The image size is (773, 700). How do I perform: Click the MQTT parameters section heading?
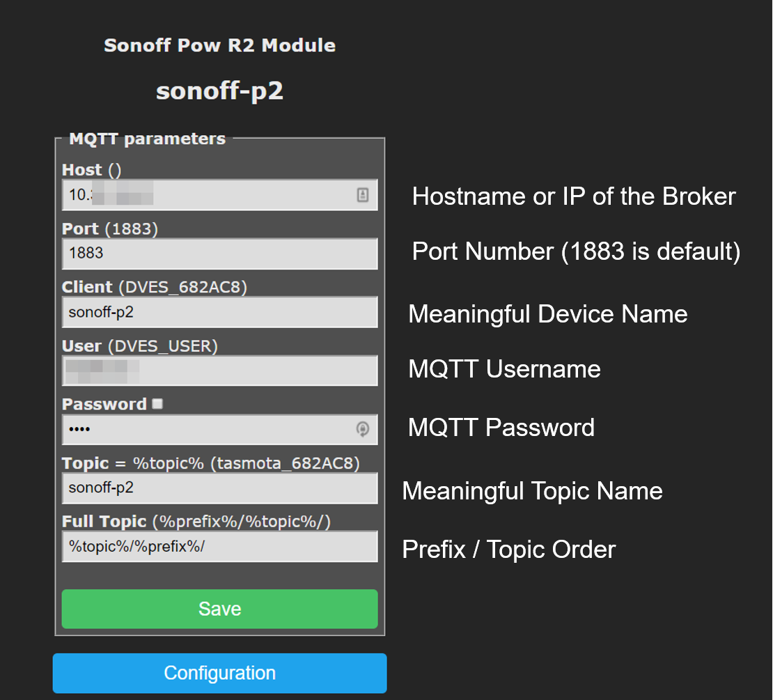146,139
